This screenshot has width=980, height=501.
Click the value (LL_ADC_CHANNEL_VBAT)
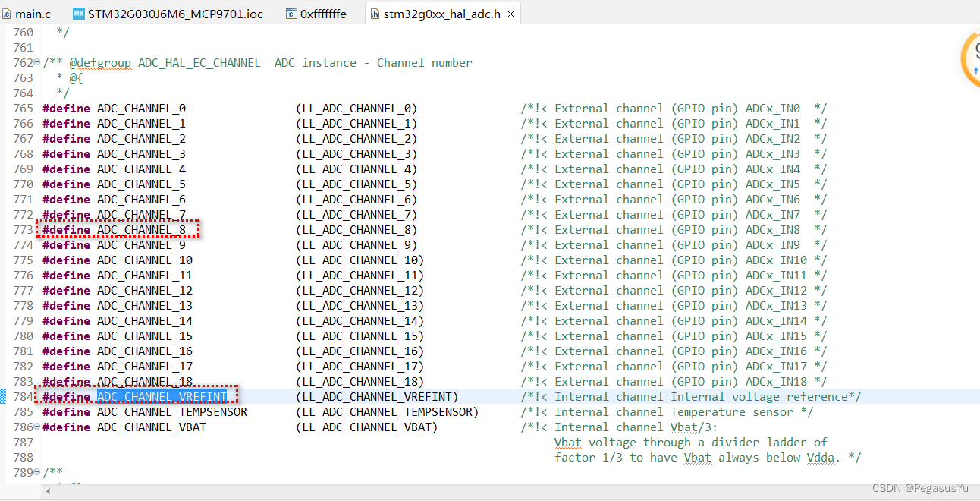click(367, 427)
